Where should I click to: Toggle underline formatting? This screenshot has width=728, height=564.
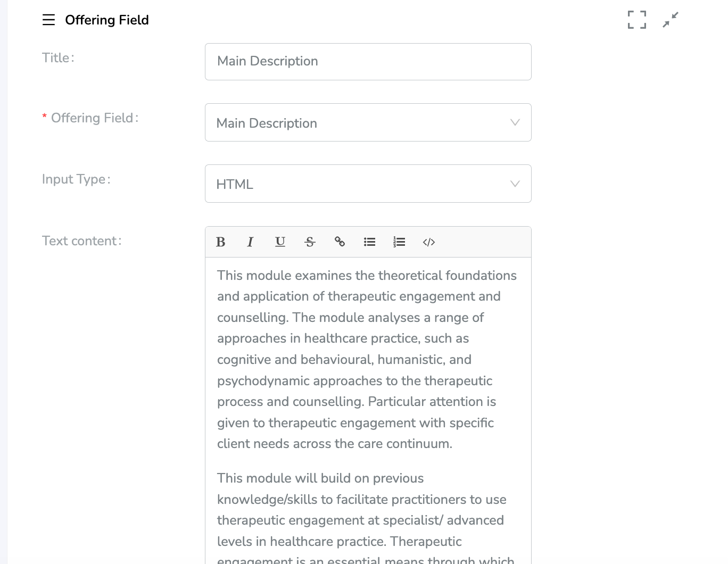click(x=280, y=242)
